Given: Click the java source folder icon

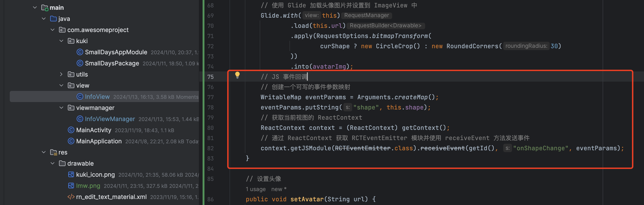Looking at the screenshot, I should tap(53, 19).
